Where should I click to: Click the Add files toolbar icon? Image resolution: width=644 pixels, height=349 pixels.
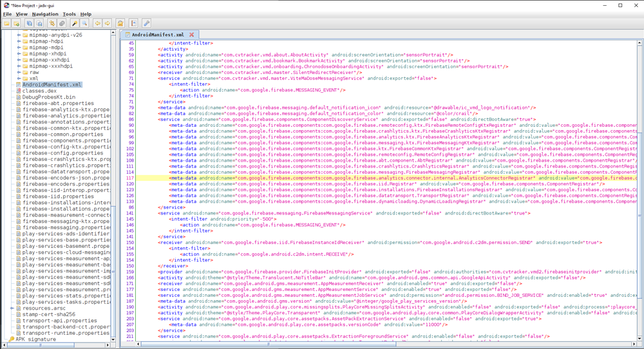[x=16, y=23]
